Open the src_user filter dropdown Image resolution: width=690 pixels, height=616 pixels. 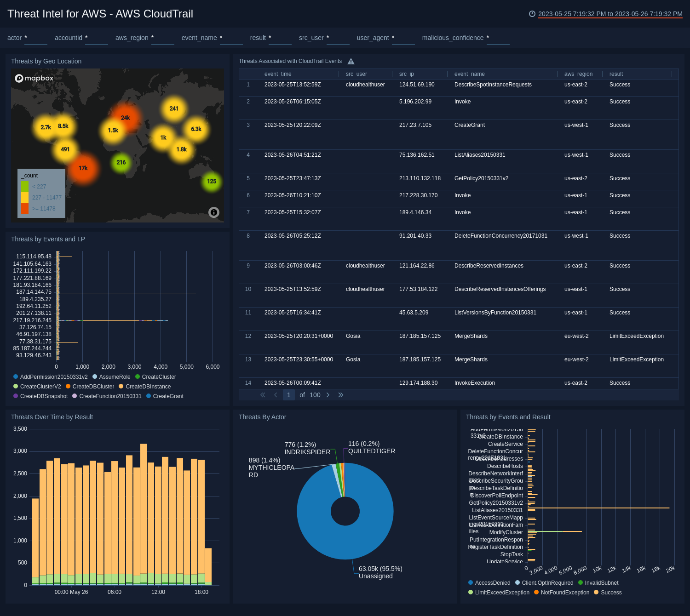coord(338,40)
